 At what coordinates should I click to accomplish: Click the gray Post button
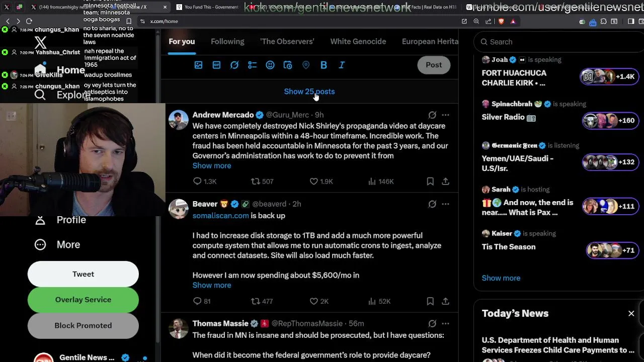(x=434, y=65)
